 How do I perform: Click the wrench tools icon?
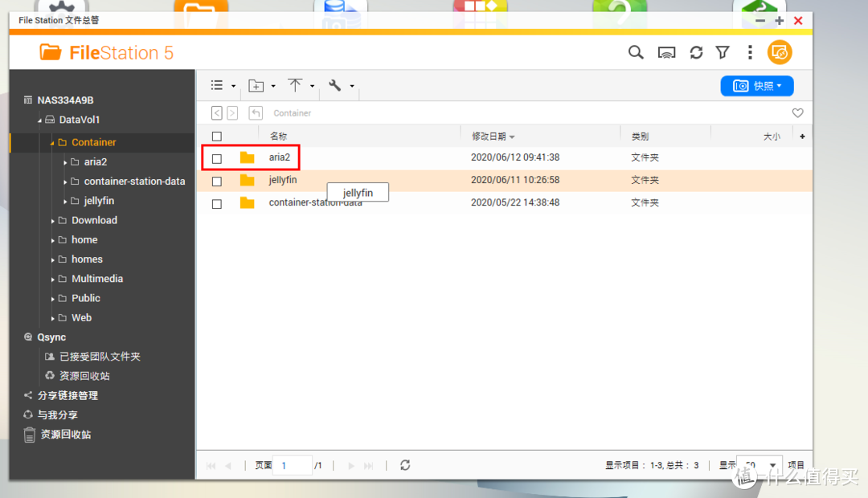[335, 85]
